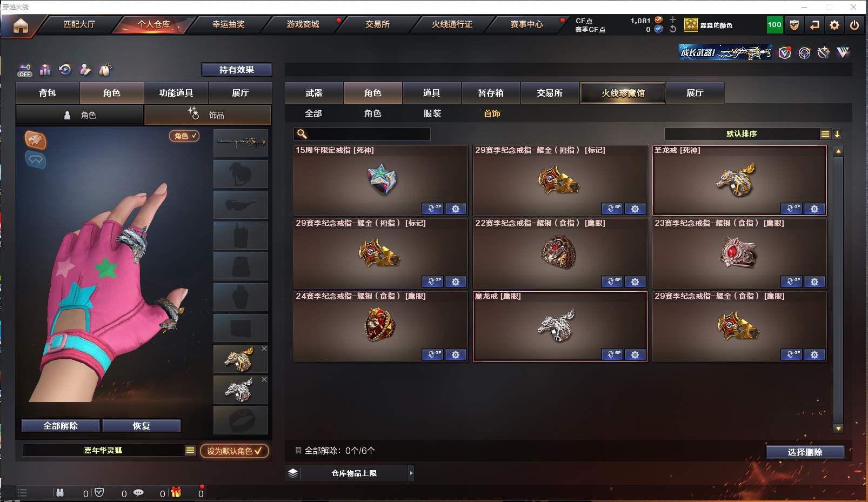This screenshot has height=502, width=868.
Task: Remove the equipped gold dragon ring slot
Action: (264, 349)
